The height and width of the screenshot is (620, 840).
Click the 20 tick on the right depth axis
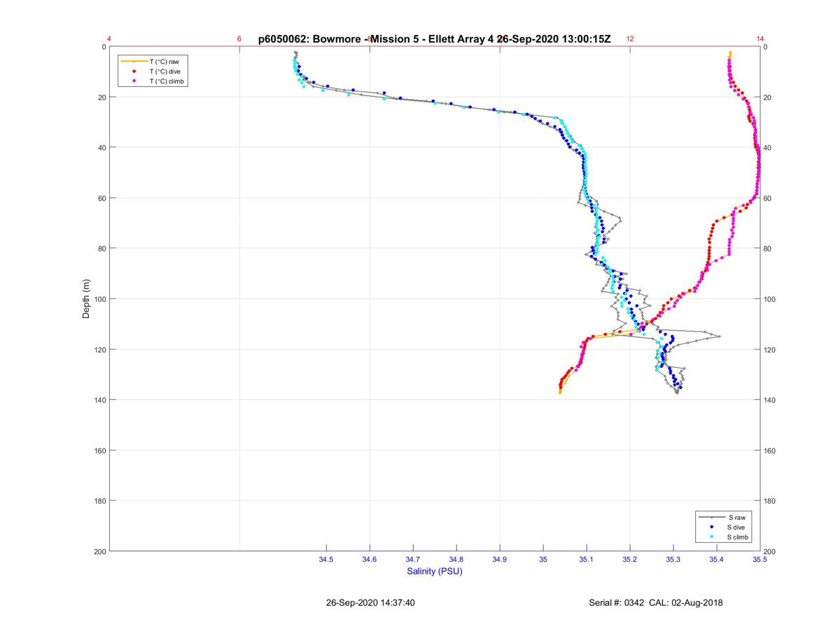tap(768, 97)
